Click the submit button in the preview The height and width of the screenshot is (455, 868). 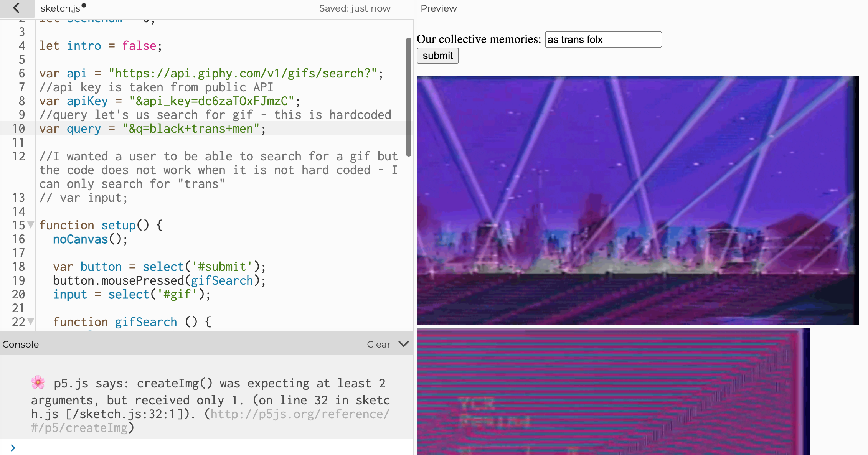tap(437, 56)
